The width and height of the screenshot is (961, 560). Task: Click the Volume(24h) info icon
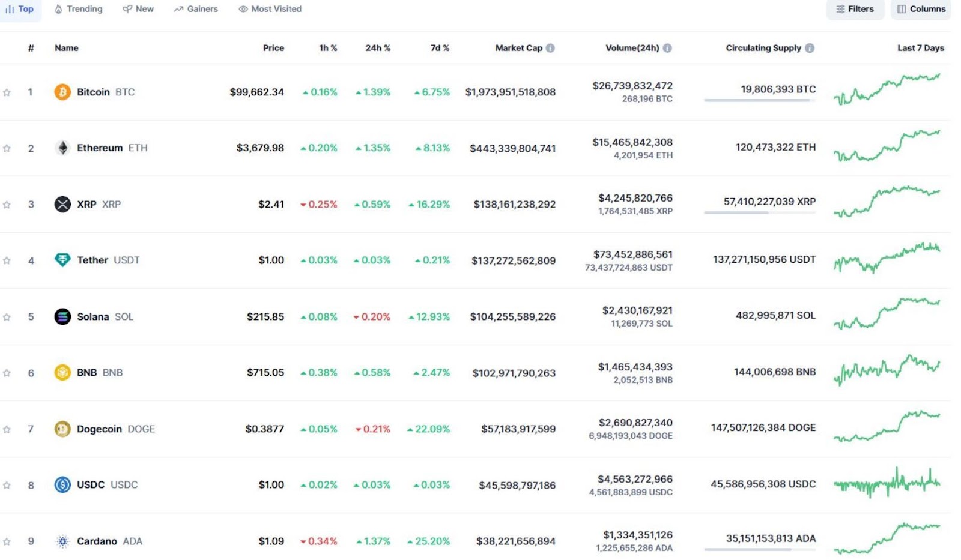[x=667, y=48]
